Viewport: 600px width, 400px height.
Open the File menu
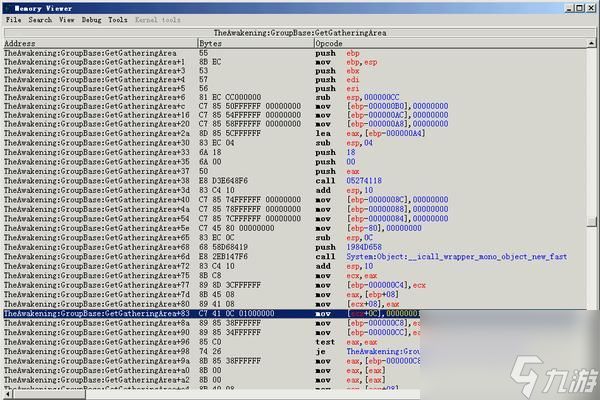point(13,19)
